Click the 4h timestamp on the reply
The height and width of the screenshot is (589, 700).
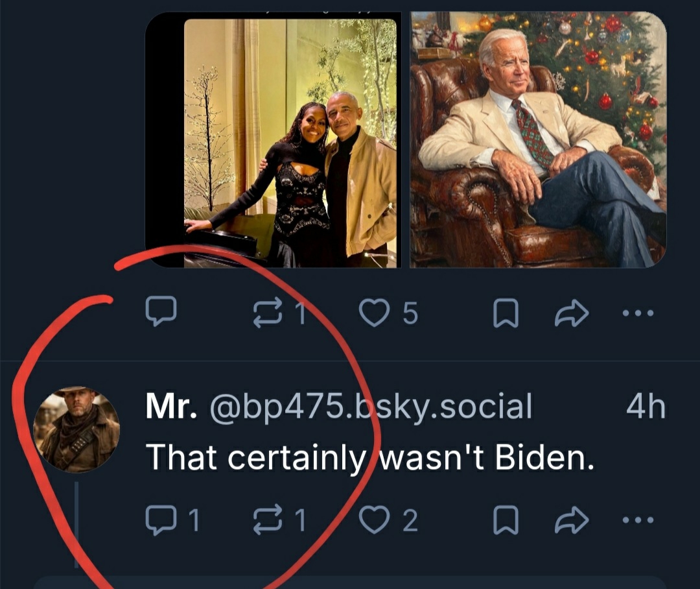coord(646,407)
